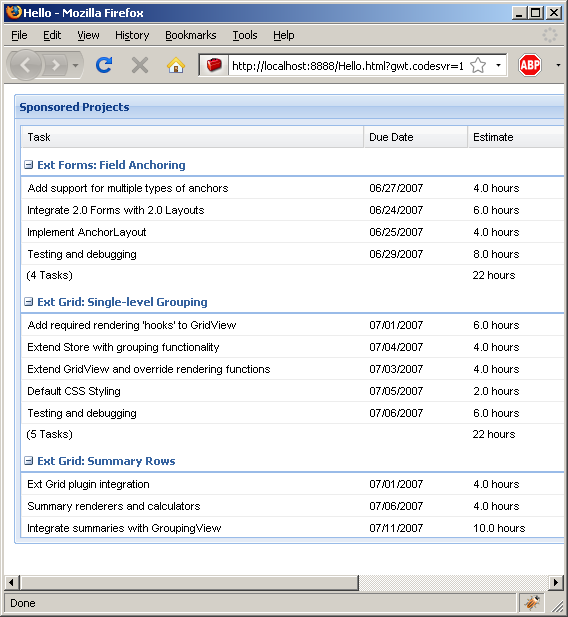Minimize the Firefox window
568x617 pixels.
tap(519, 13)
